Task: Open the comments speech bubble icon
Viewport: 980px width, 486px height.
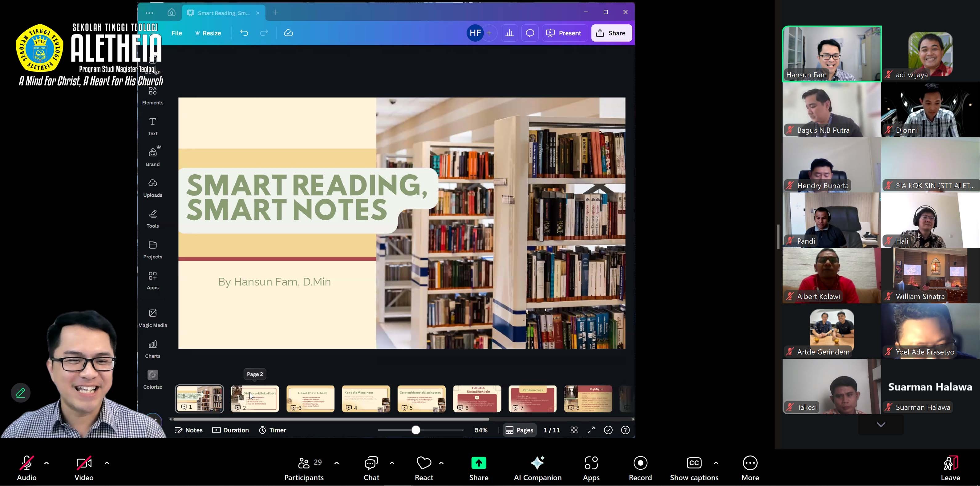Action: point(529,33)
